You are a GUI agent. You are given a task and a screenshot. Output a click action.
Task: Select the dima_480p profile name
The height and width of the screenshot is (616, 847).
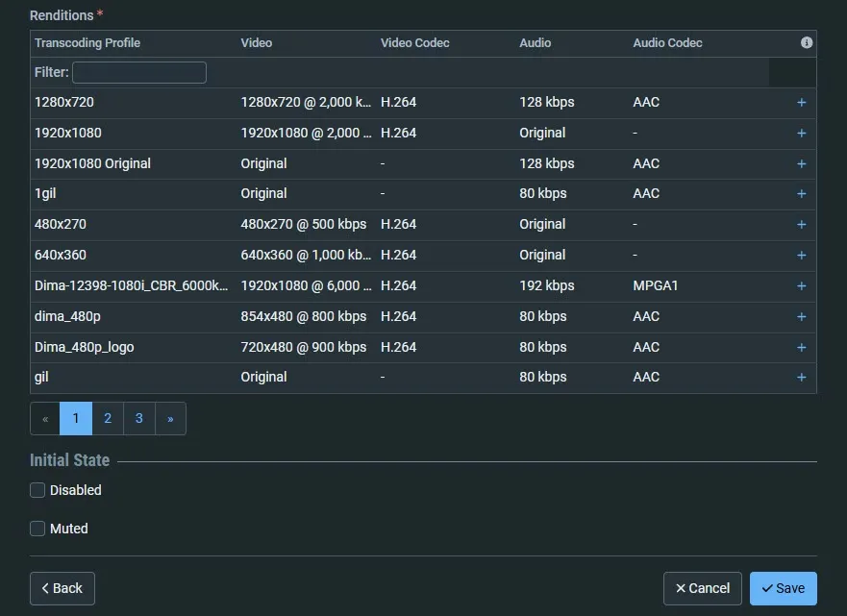pos(67,317)
